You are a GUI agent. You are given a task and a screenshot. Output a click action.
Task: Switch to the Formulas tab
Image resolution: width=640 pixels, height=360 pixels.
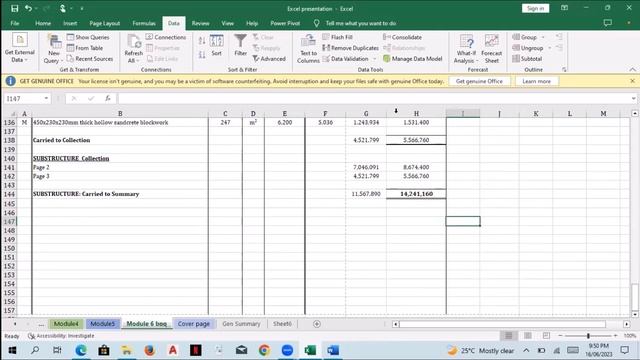coord(144,23)
